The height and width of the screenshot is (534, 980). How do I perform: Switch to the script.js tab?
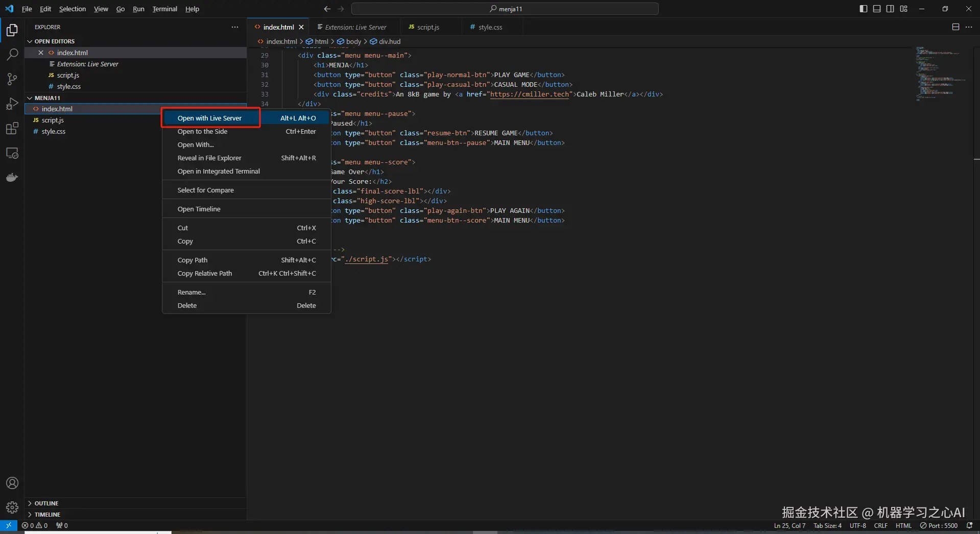pyautogui.click(x=427, y=27)
